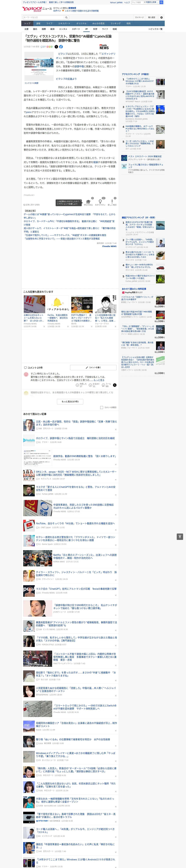Open comment count bubble showing 27
The width and height of the screenshot is (186, 868).
pyautogui.click(x=43, y=47)
